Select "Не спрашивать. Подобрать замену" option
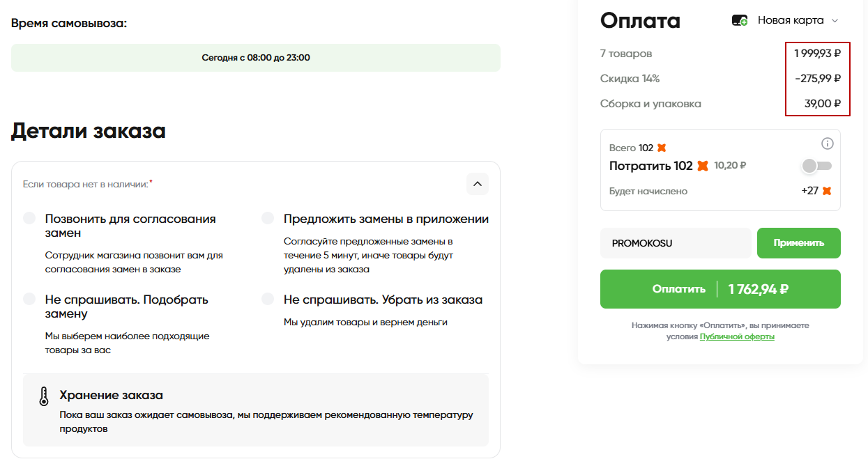The width and height of the screenshot is (868, 466). pos(29,300)
